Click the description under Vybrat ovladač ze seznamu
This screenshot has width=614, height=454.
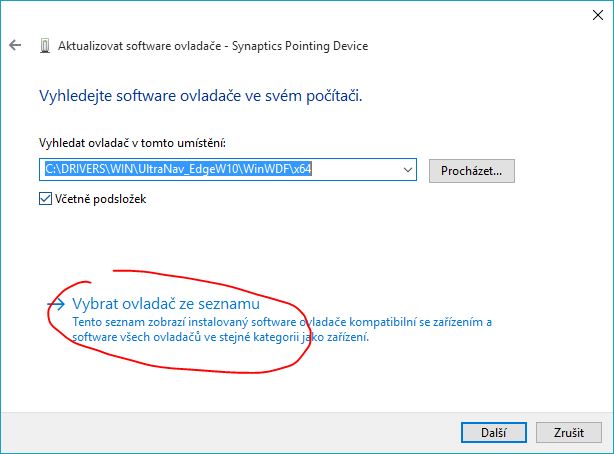coord(280,330)
